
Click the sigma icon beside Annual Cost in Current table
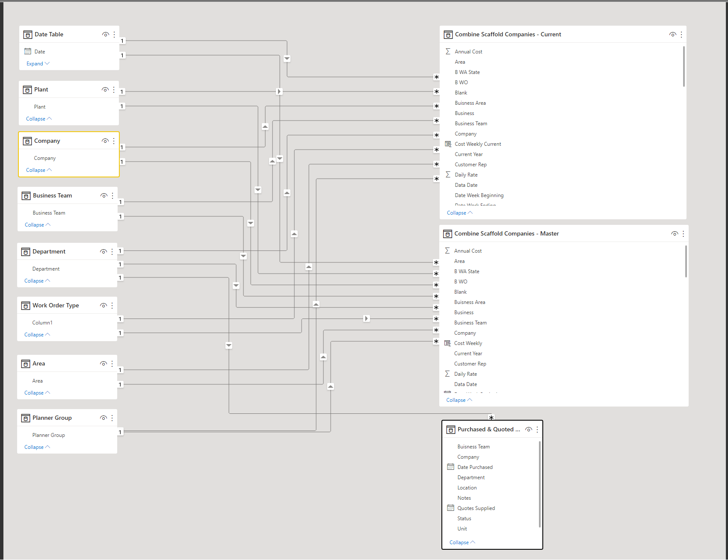point(448,51)
